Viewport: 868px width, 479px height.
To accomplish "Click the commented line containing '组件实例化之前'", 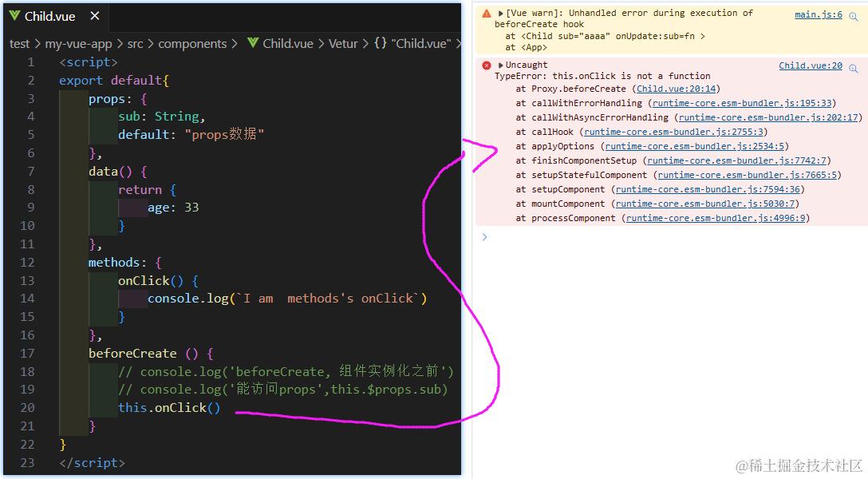I will point(286,371).
